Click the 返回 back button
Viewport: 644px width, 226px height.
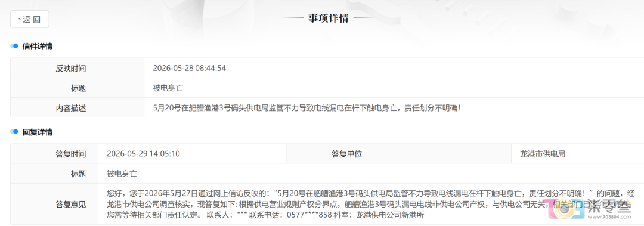pos(30,19)
